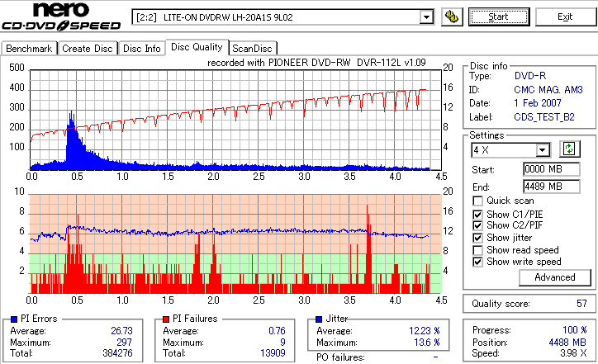Screen dimensions: 598x364
Task: Click Jitter average 12.23 %
Action: [425, 331]
